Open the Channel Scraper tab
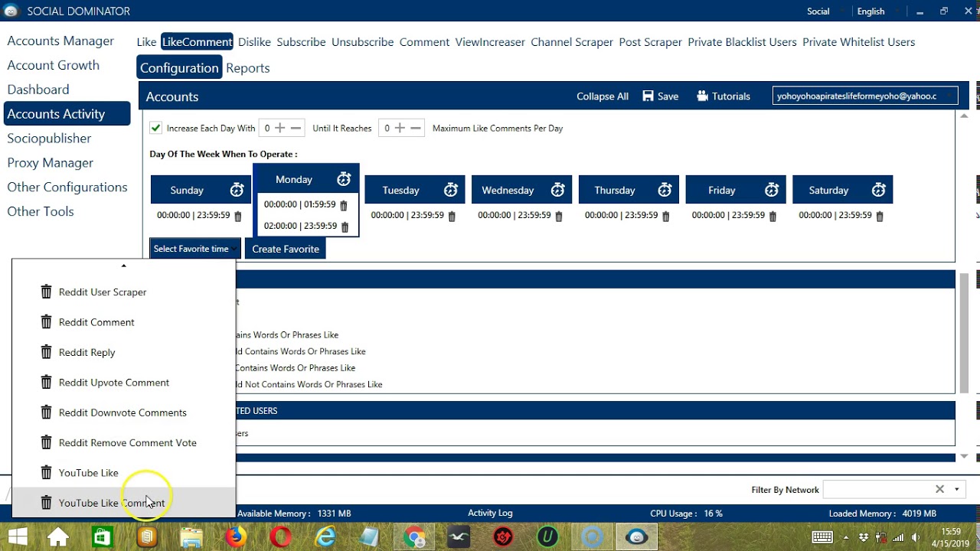The image size is (980, 551). (x=572, y=42)
